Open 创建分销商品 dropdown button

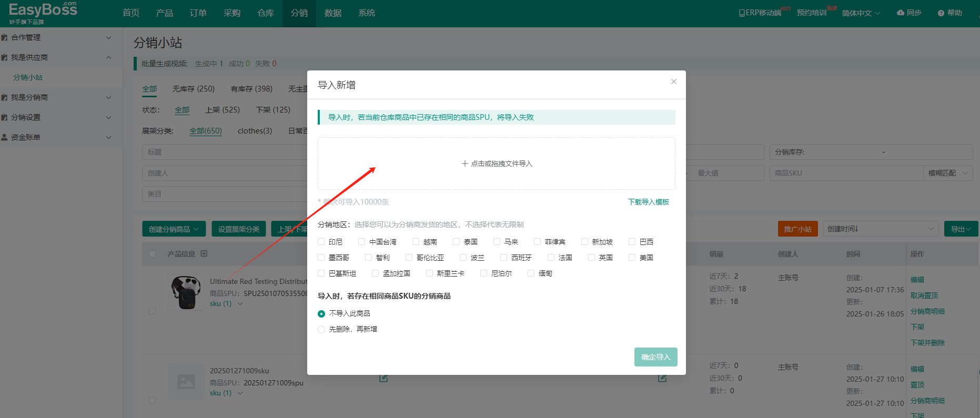click(x=174, y=229)
